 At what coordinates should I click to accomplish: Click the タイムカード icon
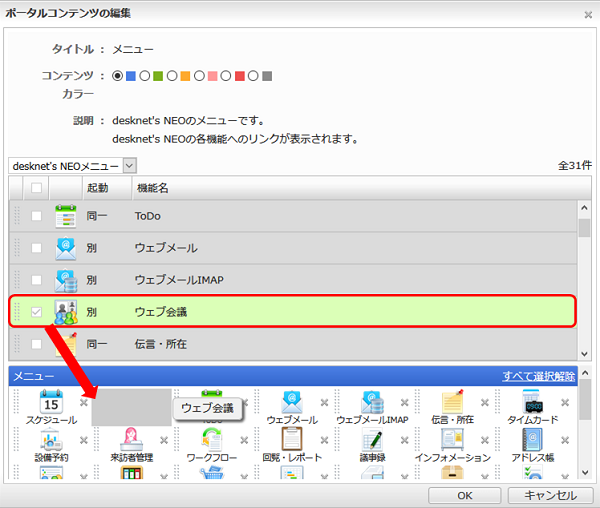tap(532, 402)
